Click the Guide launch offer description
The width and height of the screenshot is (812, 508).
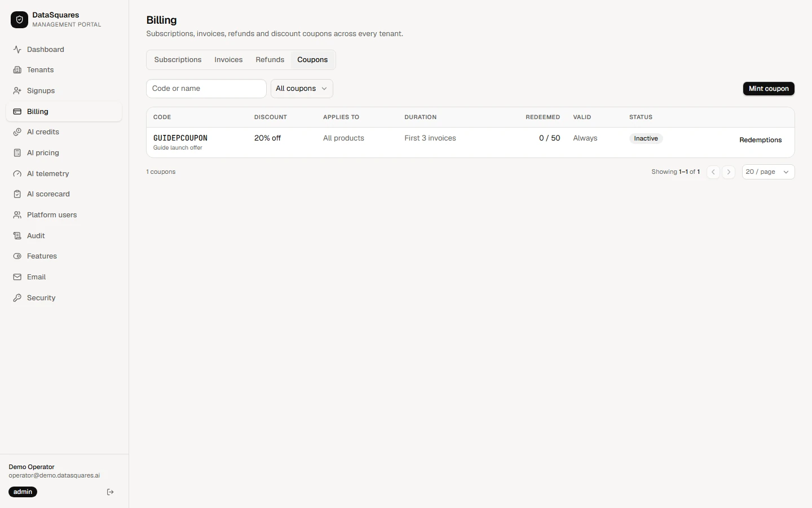(178, 148)
